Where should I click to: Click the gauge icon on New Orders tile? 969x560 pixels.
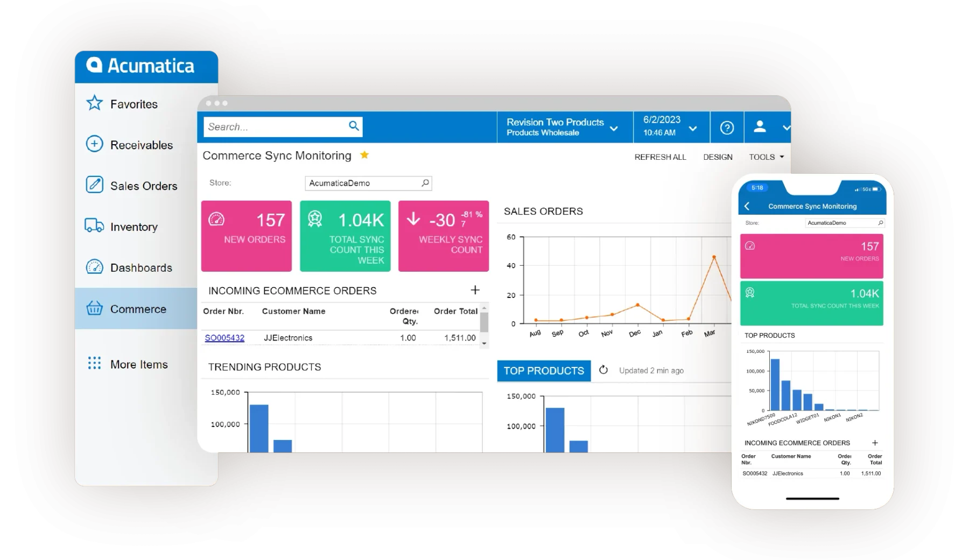pos(216,219)
